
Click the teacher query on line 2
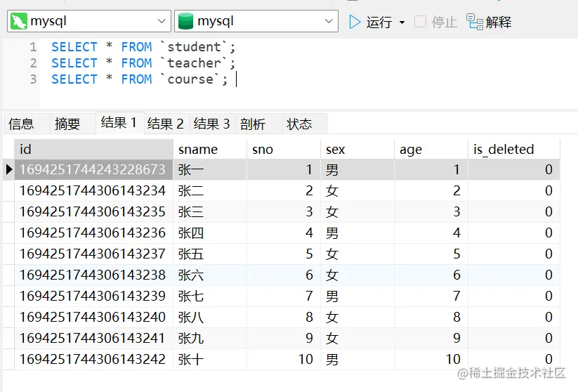pos(143,63)
